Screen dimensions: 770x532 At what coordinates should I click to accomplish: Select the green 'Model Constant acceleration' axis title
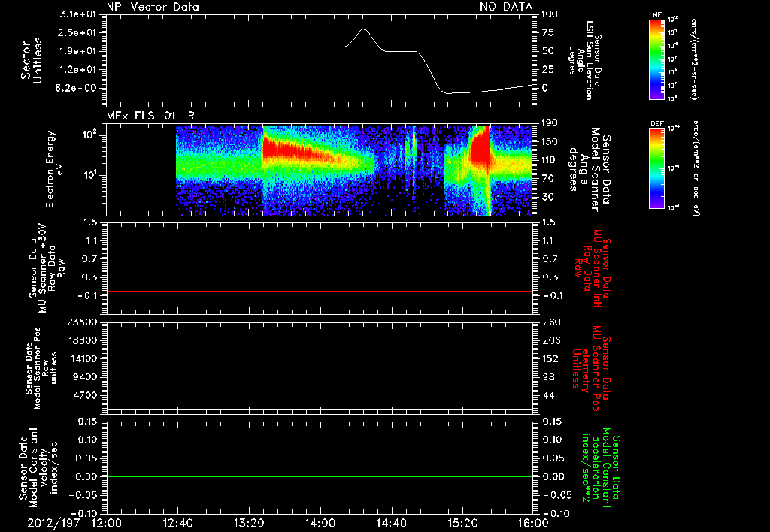click(601, 467)
